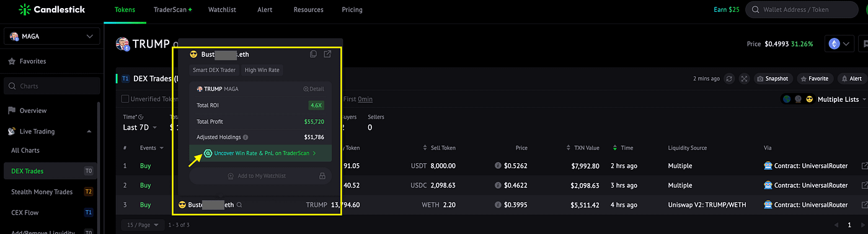Open wallet in new window icon
The image size is (868, 234).
[327, 55]
